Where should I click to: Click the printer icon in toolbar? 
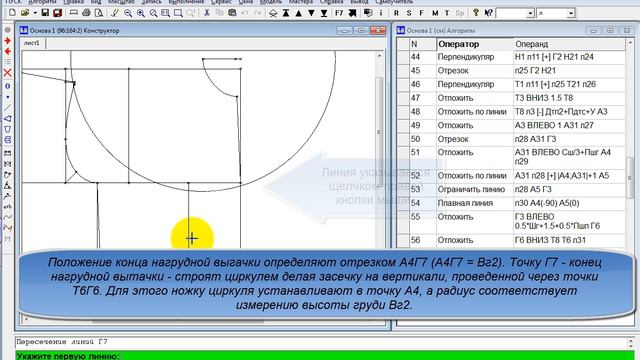click(x=86, y=13)
